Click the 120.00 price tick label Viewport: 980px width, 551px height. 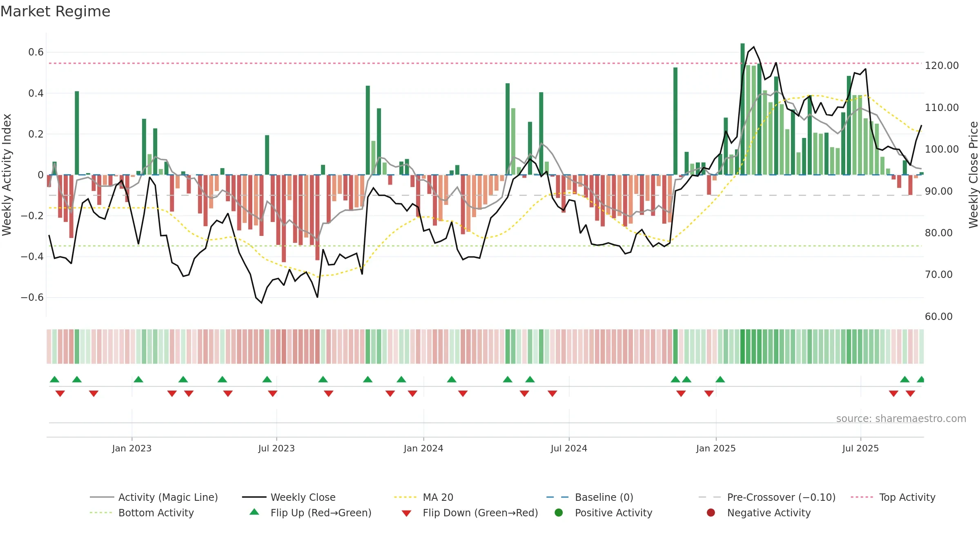942,66
